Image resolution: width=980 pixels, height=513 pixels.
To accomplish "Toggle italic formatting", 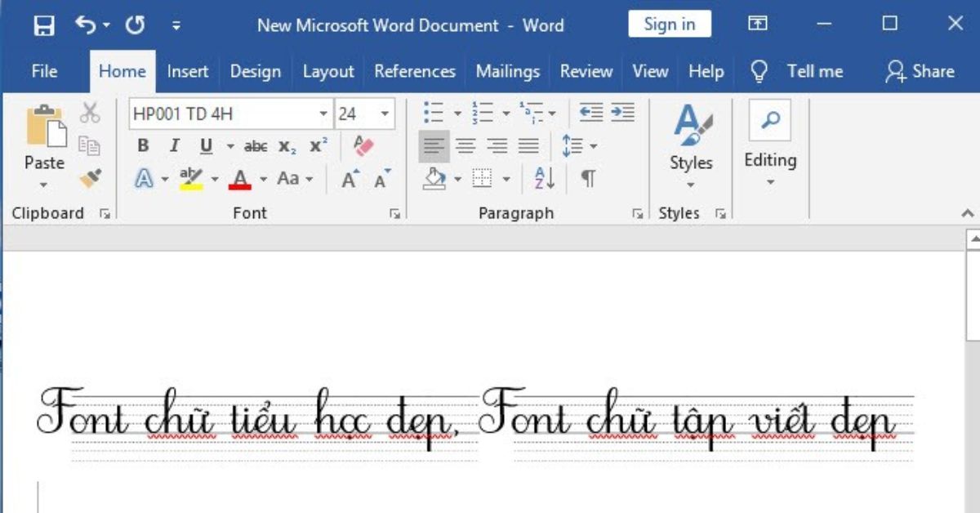I will (x=174, y=146).
